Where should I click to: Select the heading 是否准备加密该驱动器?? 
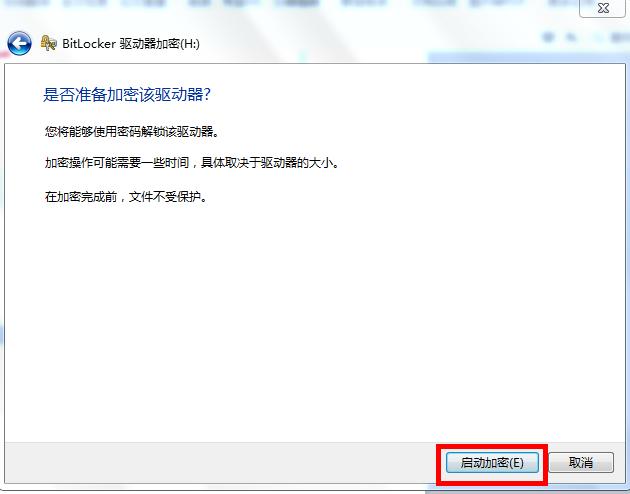(x=127, y=95)
